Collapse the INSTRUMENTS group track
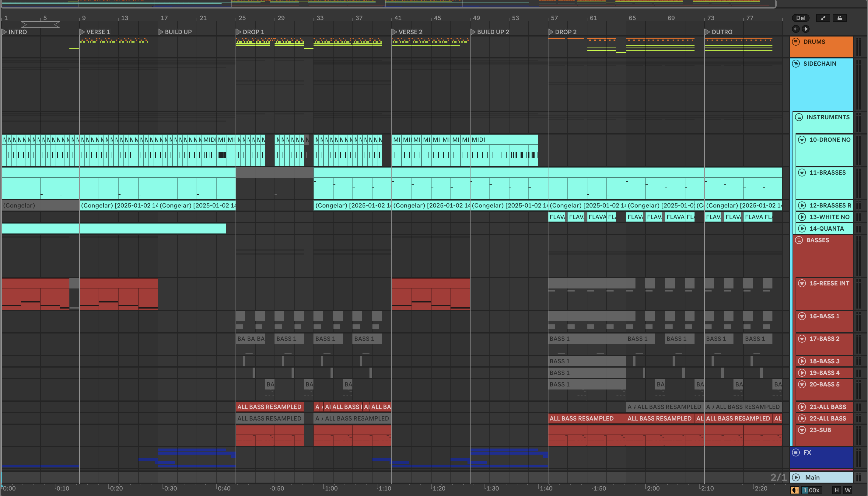Screen dimensions: 868x496 (x=799, y=117)
